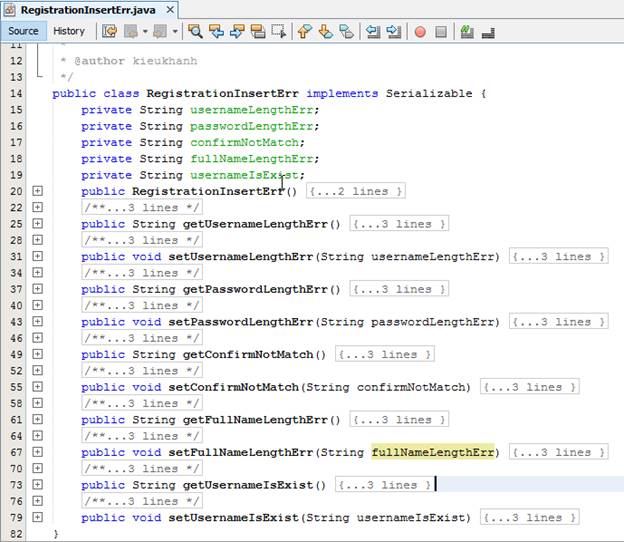
Task: Click Shift Line Right icon
Action: click(x=394, y=31)
